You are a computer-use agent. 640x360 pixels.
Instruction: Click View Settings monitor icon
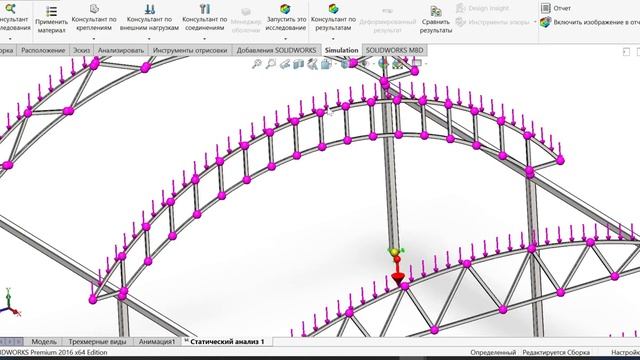point(416,63)
